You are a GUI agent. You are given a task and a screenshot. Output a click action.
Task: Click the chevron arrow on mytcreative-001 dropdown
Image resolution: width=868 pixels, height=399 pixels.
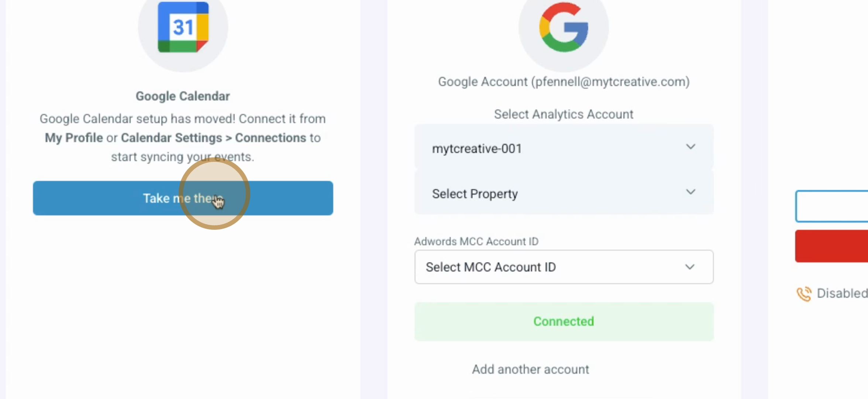[x=690, y=147]
